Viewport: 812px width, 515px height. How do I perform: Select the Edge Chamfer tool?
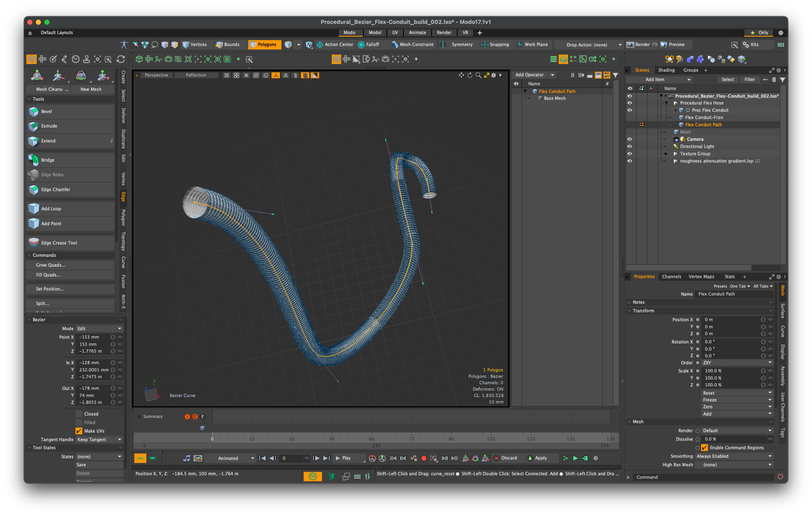[x=71, y=189]
